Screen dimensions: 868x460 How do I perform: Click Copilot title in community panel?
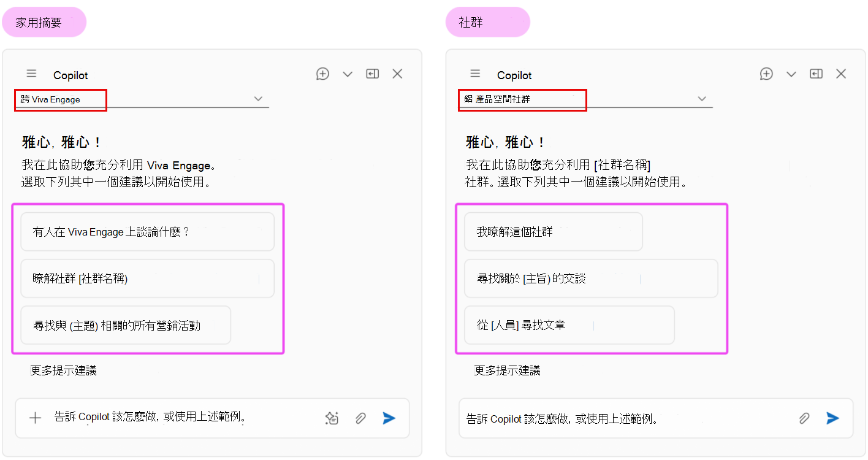point(514,75)
